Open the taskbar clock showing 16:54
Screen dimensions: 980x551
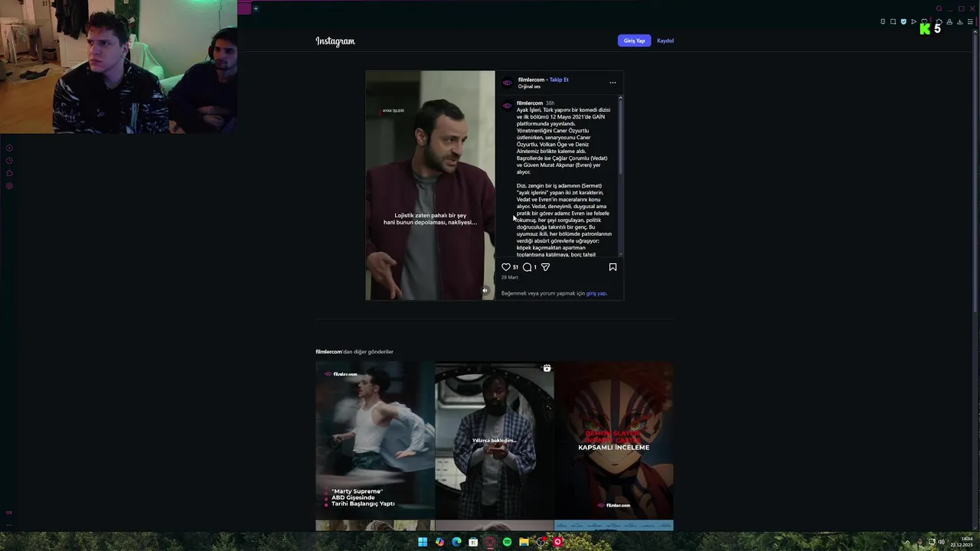click(x=962, y=542)
